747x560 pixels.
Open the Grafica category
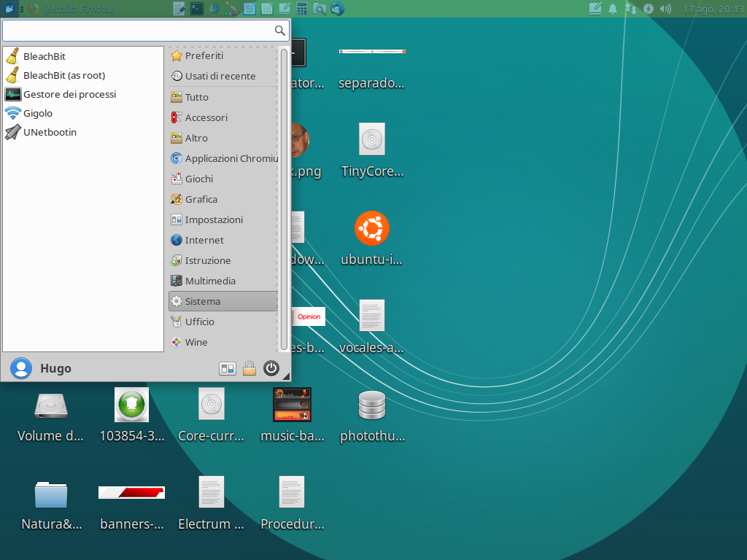223,200
